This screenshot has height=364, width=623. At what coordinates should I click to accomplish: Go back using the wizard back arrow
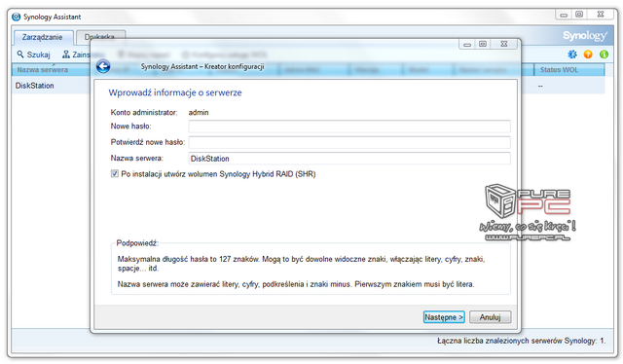pyautogui.click(x=103, y=66)
